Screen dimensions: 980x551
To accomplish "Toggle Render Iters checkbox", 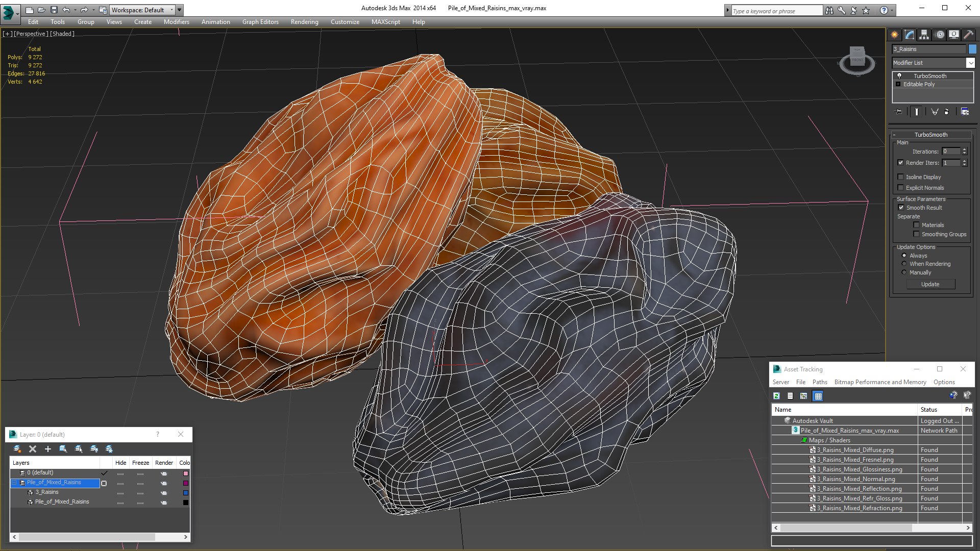I will point(900,163).
